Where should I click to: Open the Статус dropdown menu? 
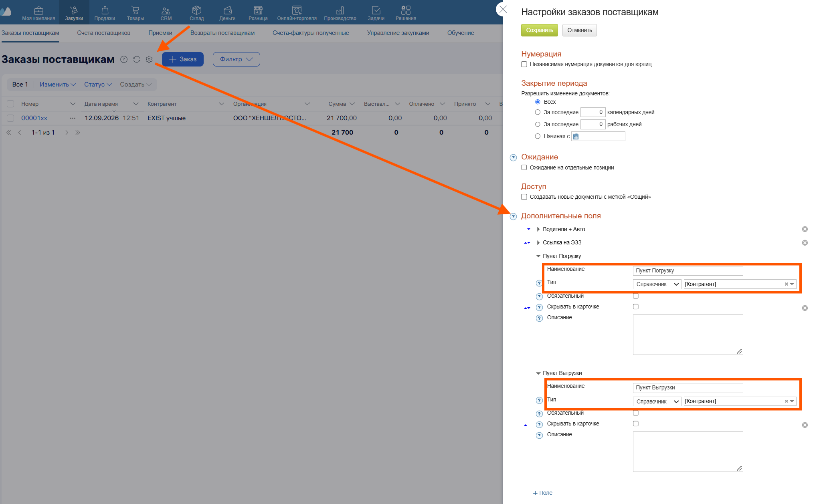click(x=98, y=85)
